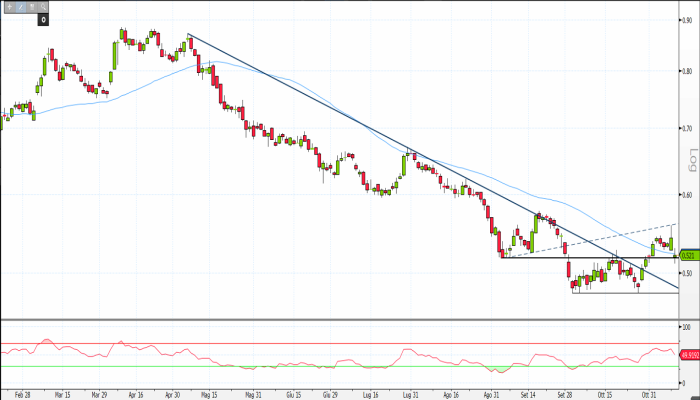This screenshot has width=700, height=400.
Task: Click the Feb 28 date on time axis
Action: (x=20, y=394)
